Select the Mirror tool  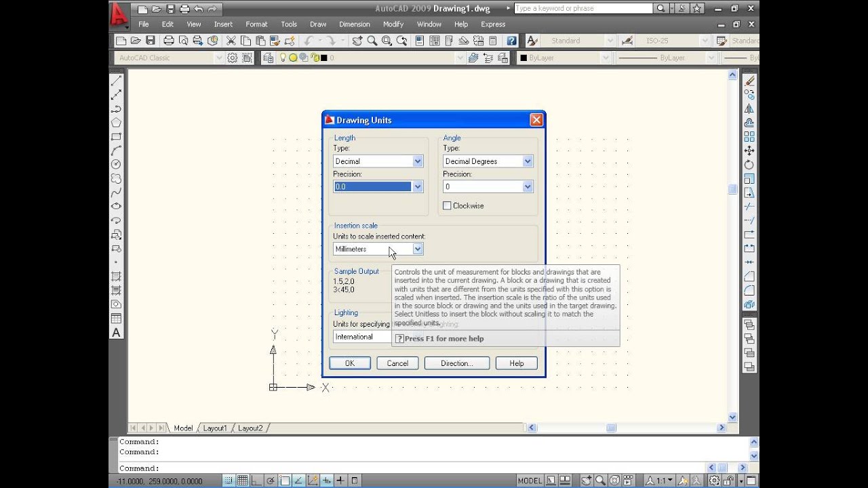point(749,108)
